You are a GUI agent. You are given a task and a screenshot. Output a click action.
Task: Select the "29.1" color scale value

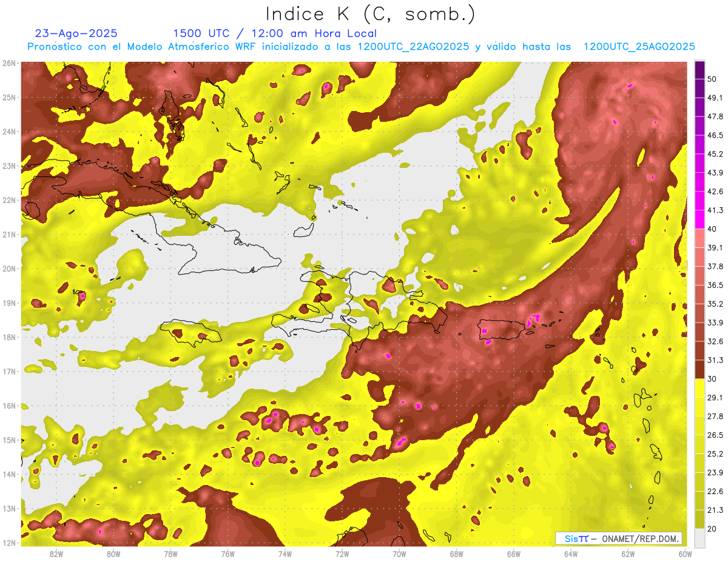click(x=715, y=398)
